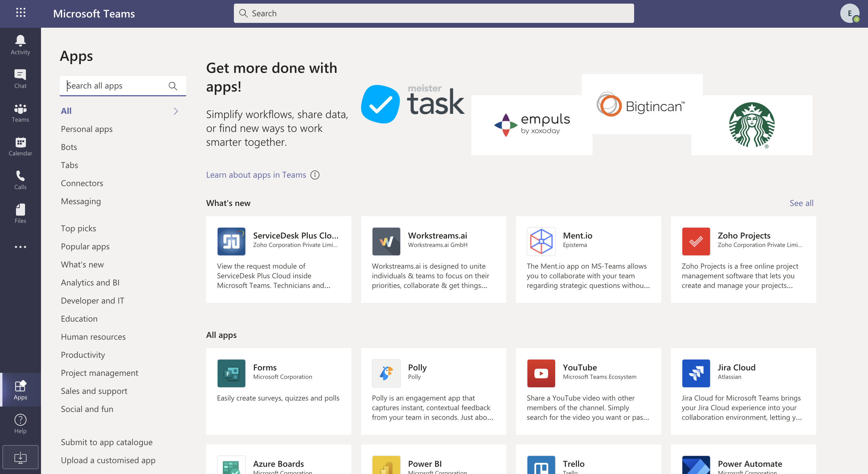This screenshot has width=868, height=474.
Task: Open the Activity panel
Action: coord(20,44)
